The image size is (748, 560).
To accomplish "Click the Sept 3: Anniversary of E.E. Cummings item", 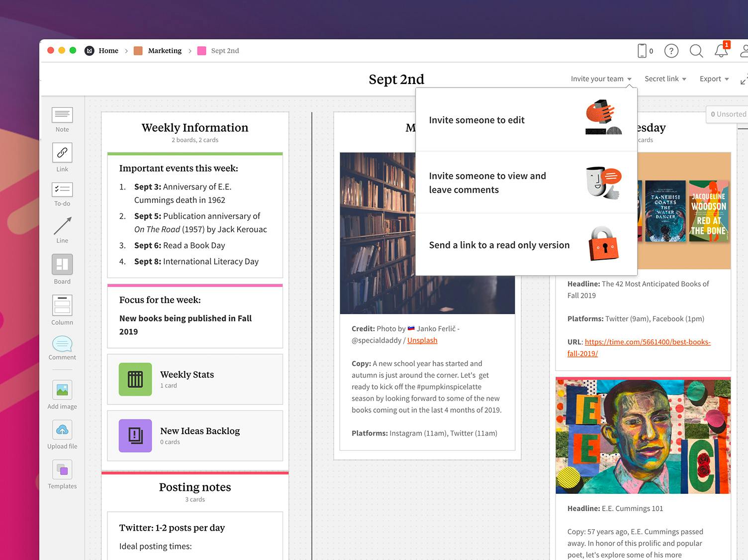I will click(x=183, y=193).
